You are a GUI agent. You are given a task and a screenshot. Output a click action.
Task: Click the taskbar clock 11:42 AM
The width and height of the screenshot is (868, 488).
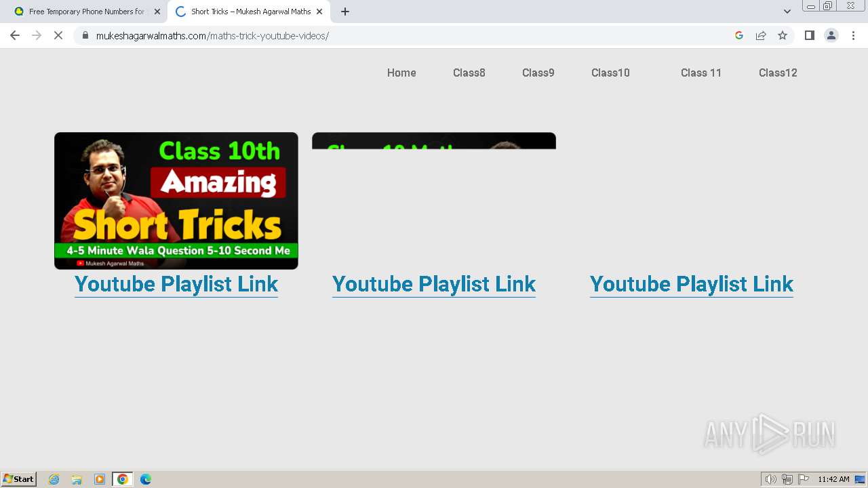(833, 479)
